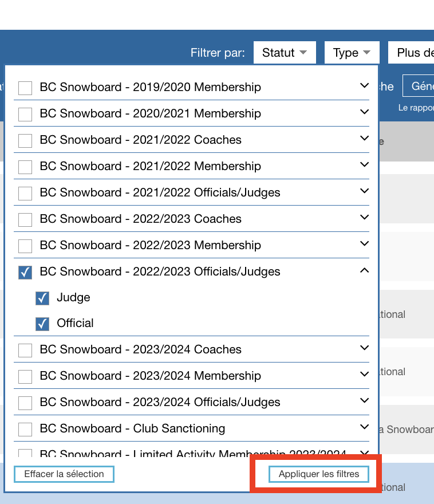Check the BC Snowboard Club Sanctioning filter
434x504 pixels.
[x=25, y=428]
